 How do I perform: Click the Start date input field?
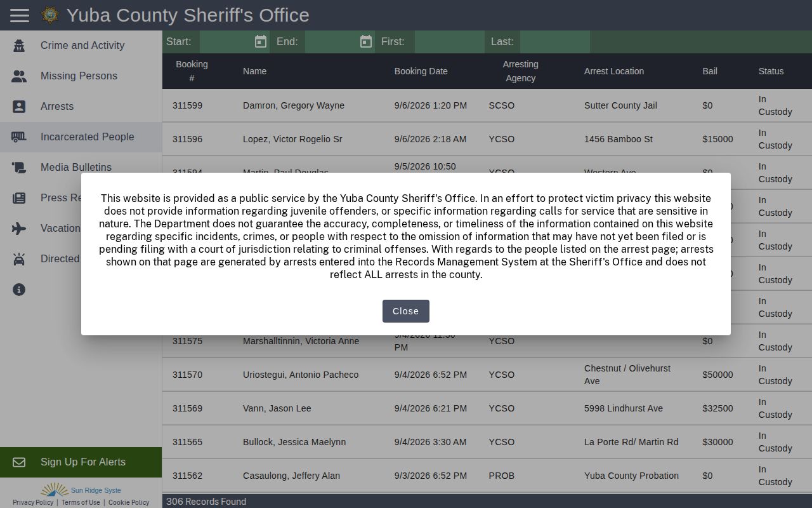pyautogui.click(x=226, y=42)
